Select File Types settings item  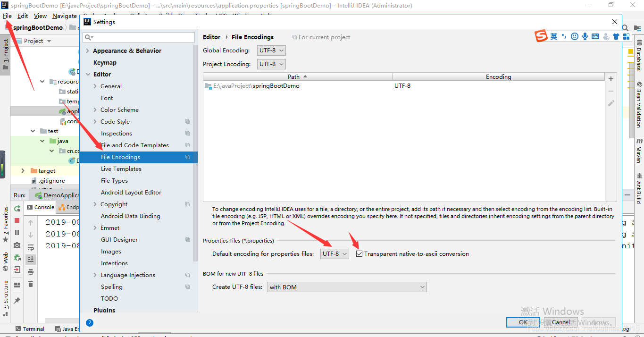pyautogui.click(x=114, y=181)
